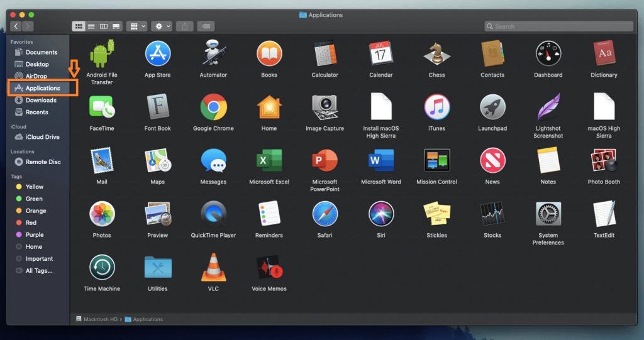Select the Mail stamp icon
The height and width of the screenshot is (340, 644).
[102, 160]
